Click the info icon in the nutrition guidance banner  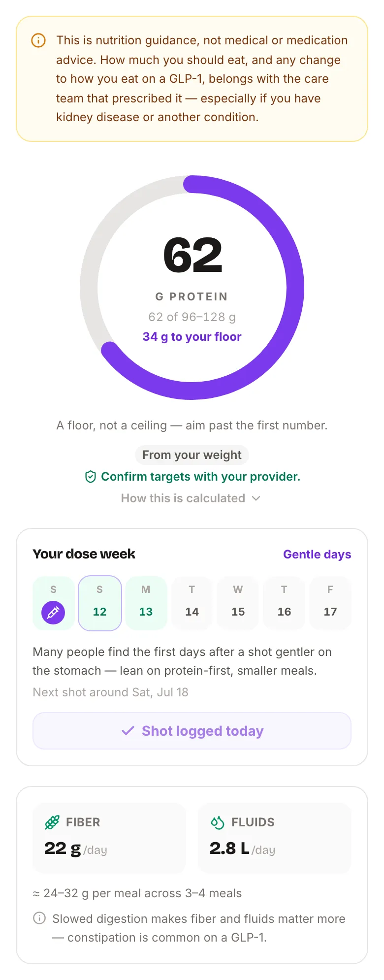click(38, 40)
